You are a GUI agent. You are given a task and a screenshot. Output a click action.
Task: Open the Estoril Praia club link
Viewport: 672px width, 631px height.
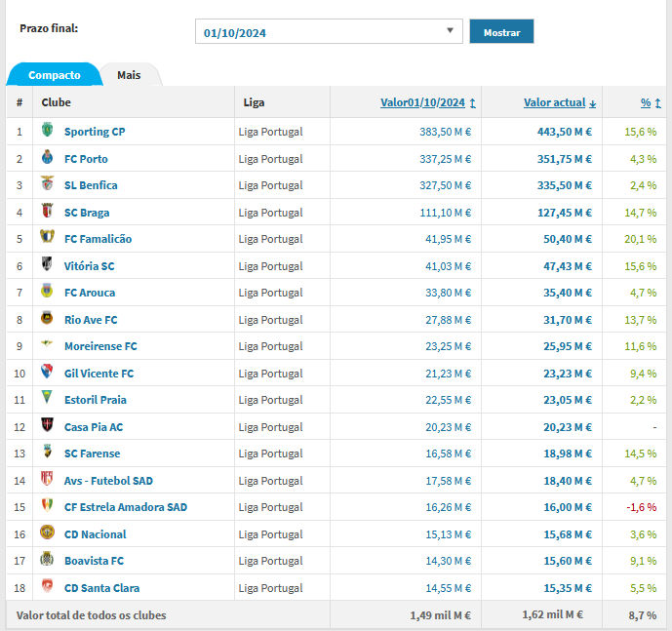(x=96, y=400)
